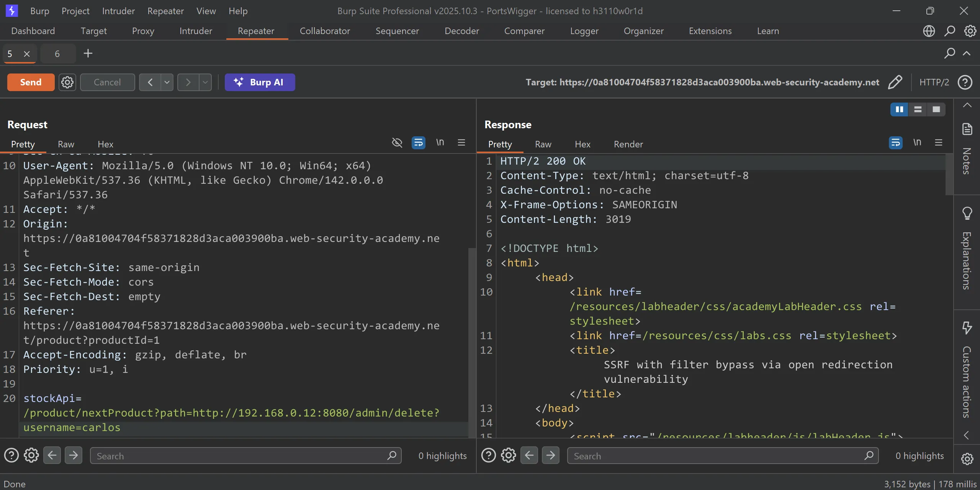Open request hamburger options menu
The height and width of the screenshot is (490, 980).
tap(461, 143)
